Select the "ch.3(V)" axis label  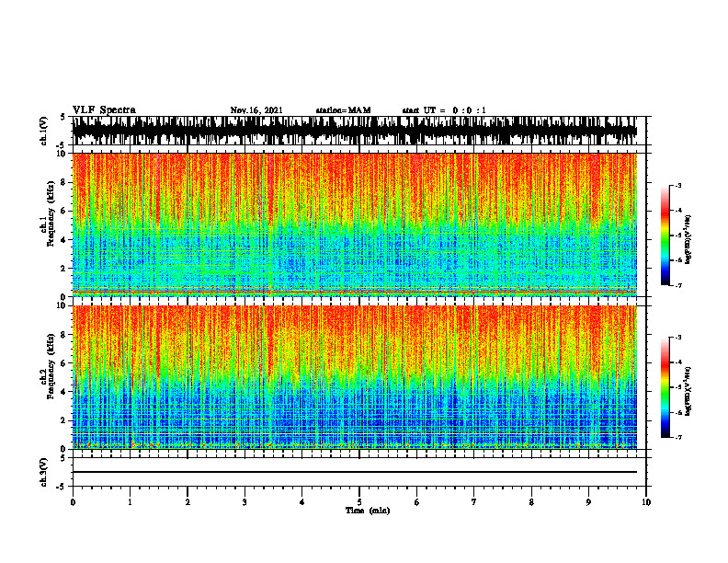pyautogui.click(x=44, y=472)
